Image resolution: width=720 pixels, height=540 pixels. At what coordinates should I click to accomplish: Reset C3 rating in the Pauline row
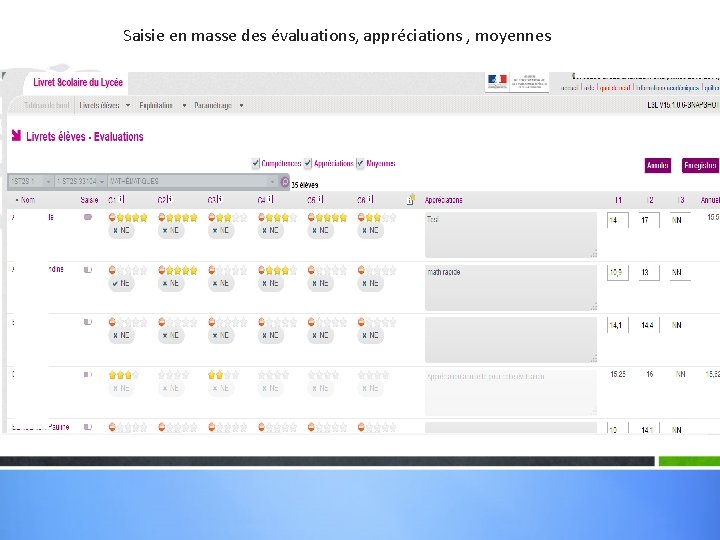pos(212,428)
